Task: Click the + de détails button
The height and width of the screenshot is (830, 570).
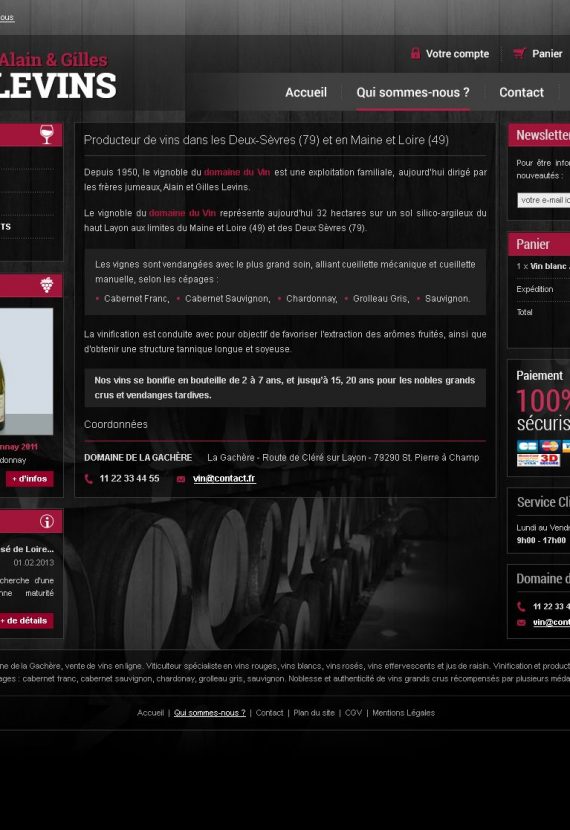Action: (x=25, y=620)
